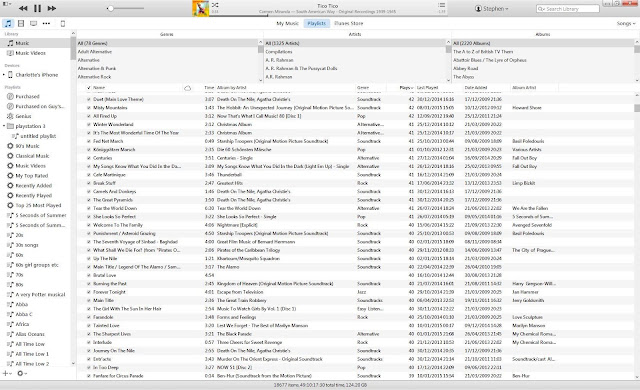Expand Charlotte's iPhone device entry
Image resolution: width=640 pixels, height=390 pixels.
click(4, 75)
